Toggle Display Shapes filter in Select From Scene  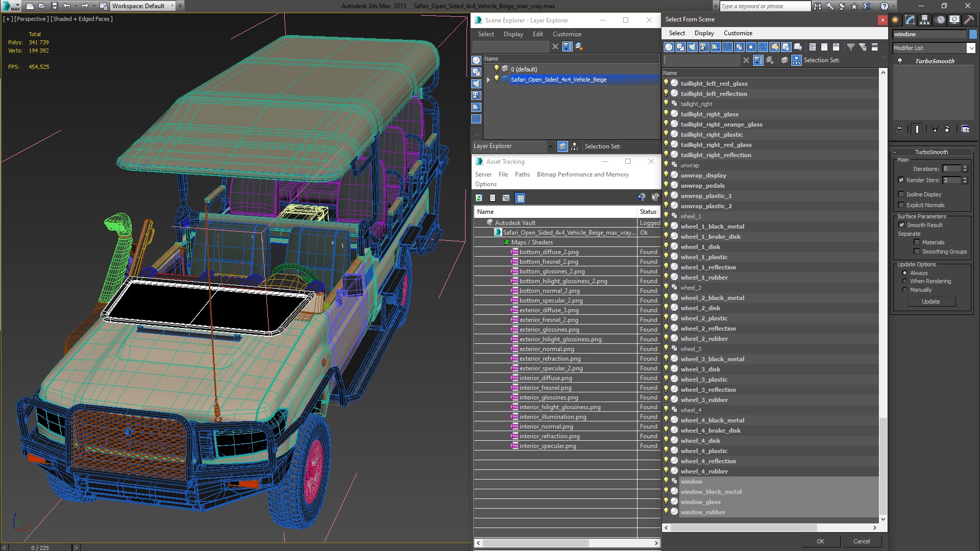pyautogui.click(x=680, y=47)
